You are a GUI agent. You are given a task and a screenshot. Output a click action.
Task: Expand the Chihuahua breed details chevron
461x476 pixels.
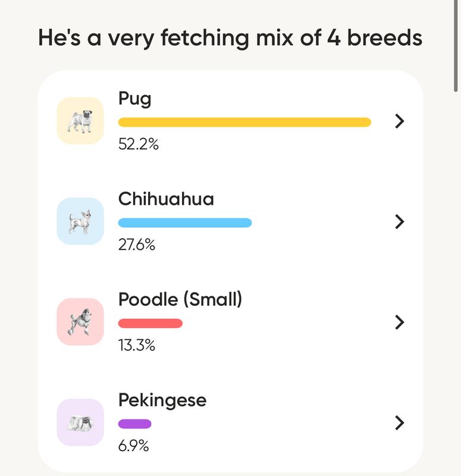point(400,221)
